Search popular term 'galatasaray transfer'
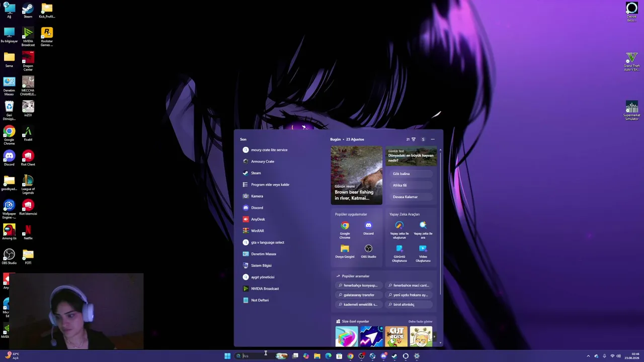 click(x=358, y=295)
